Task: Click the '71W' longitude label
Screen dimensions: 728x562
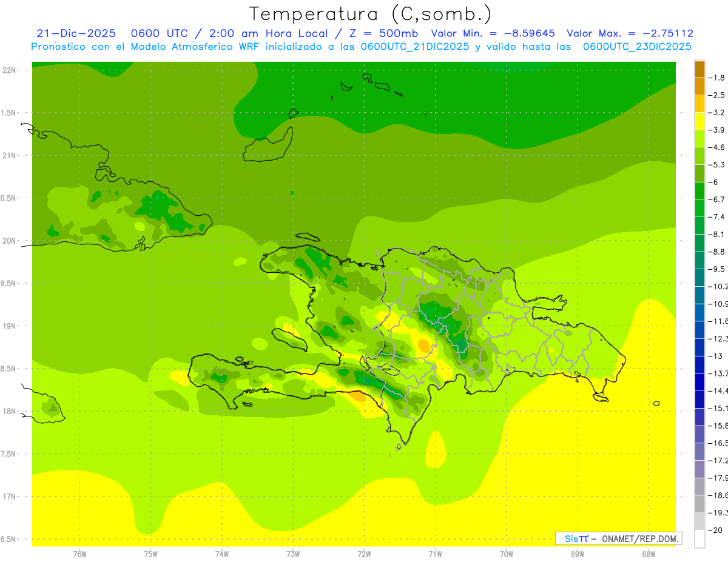Action: coord(435,554)
